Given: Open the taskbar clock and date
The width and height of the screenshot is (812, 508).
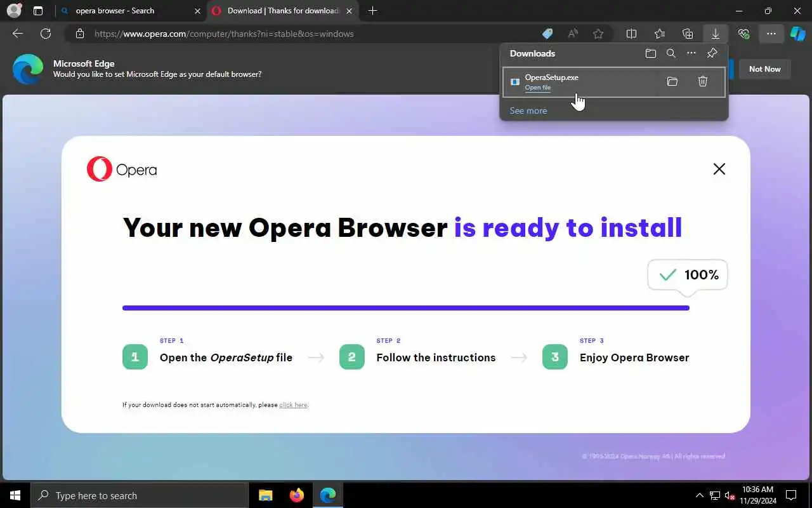Looking at the screenshot, I should pyautogui.click(x=757, y=495).
